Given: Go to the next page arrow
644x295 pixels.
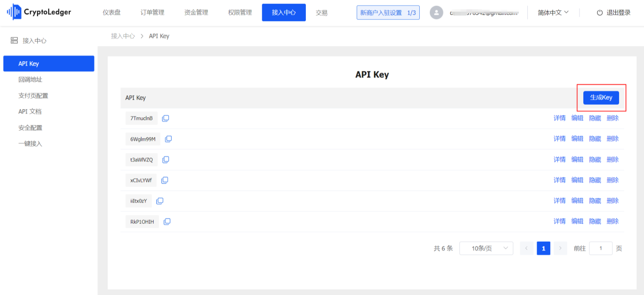Looking at the screenshot, I should pos(560,248).
